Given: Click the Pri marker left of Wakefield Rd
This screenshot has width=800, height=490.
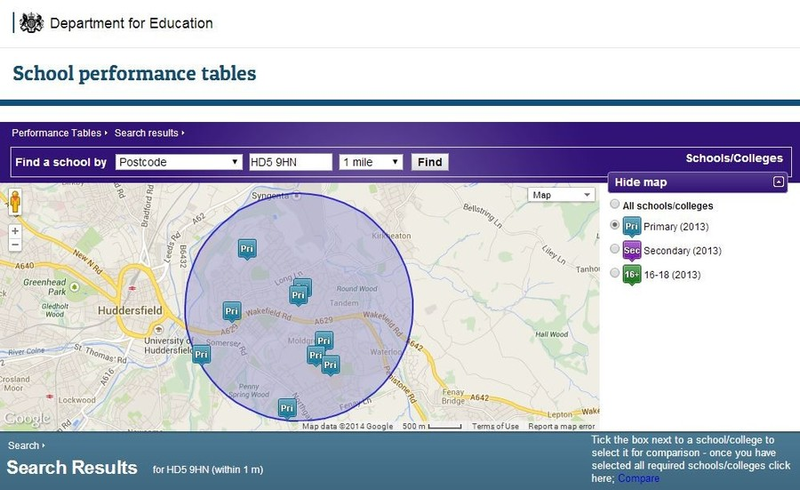Looking at the screenshot, I should (x=232, y=310).
